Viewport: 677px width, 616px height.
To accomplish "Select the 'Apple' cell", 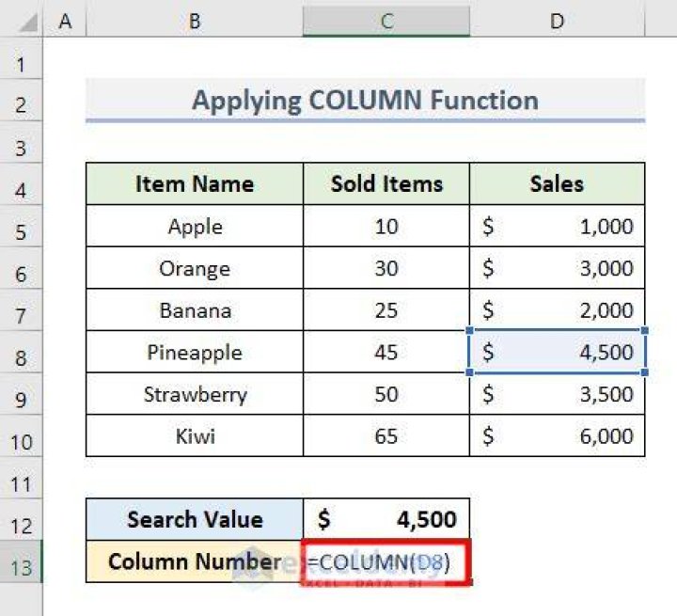I will (195, 226).
